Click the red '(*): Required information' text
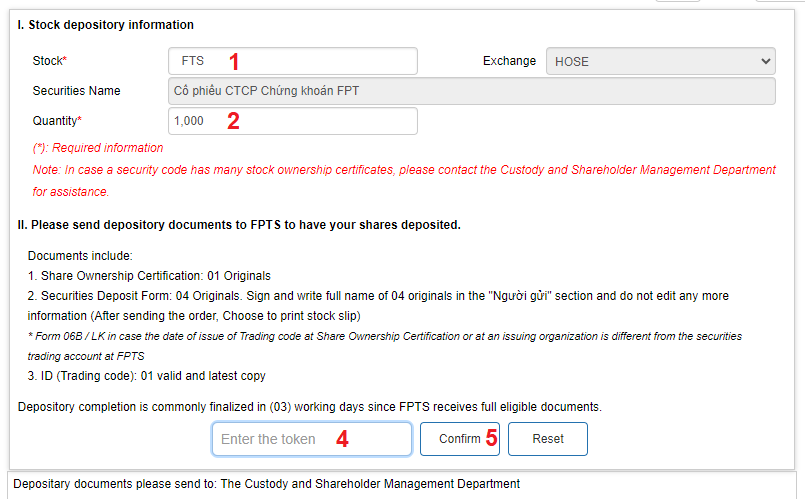Viewport: 805px width, 499px height. (x=98, y=148)
